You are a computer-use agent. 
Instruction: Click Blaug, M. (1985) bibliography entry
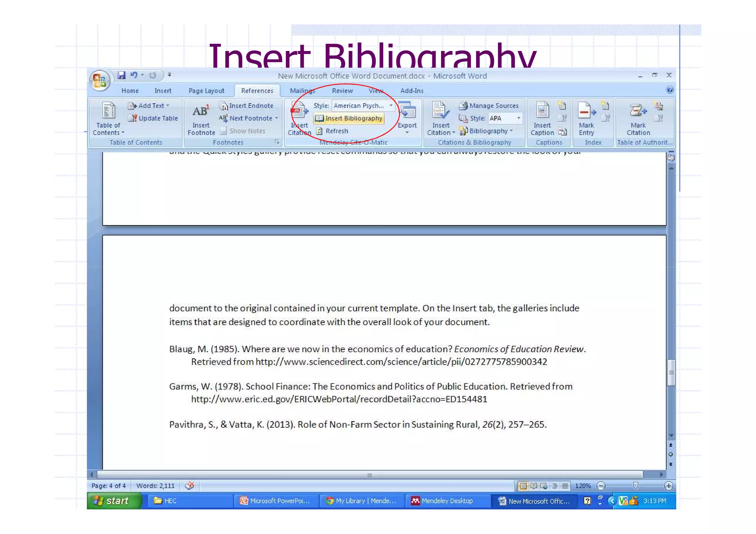tap(377, 355)
